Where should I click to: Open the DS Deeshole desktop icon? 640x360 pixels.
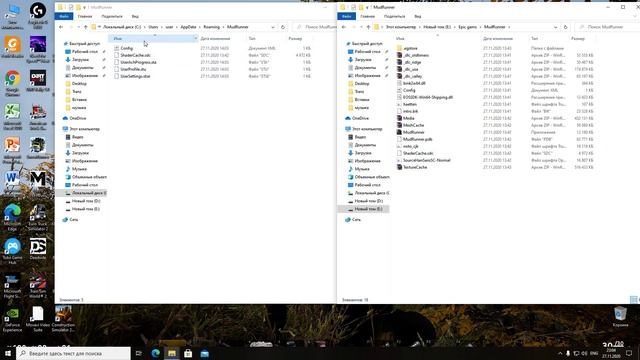pyautogui.click(x=38, y=249)
